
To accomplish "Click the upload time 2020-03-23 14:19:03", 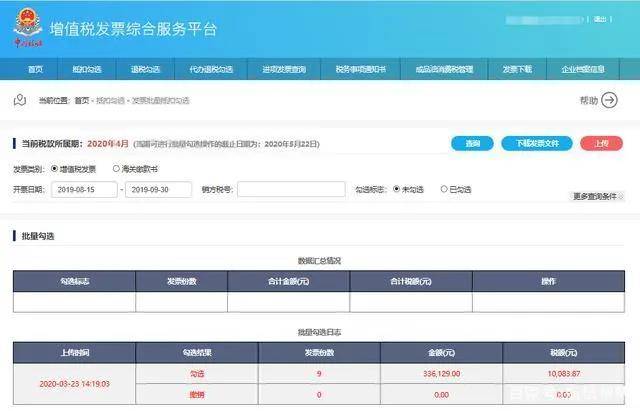I will [x=74, y=384].
